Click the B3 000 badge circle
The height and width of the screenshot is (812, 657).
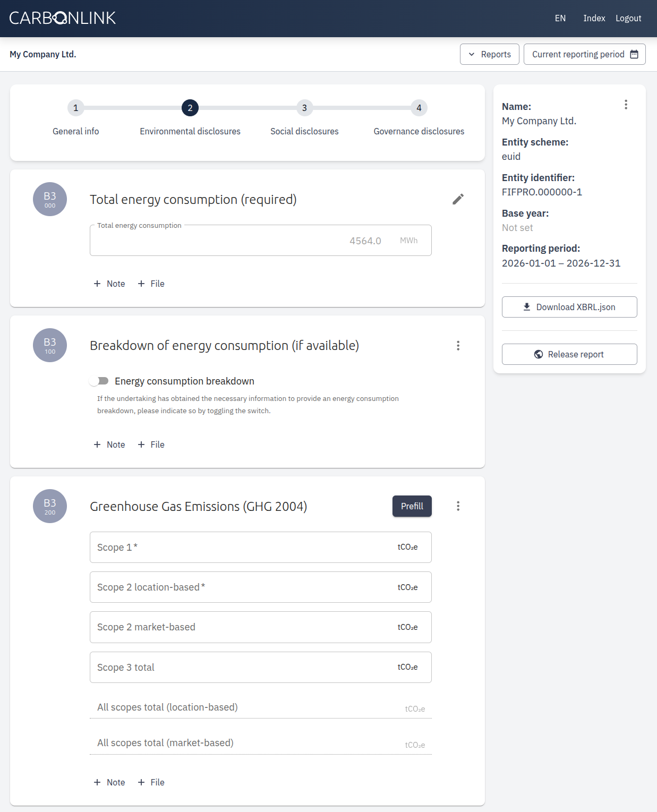coord(50,199)
